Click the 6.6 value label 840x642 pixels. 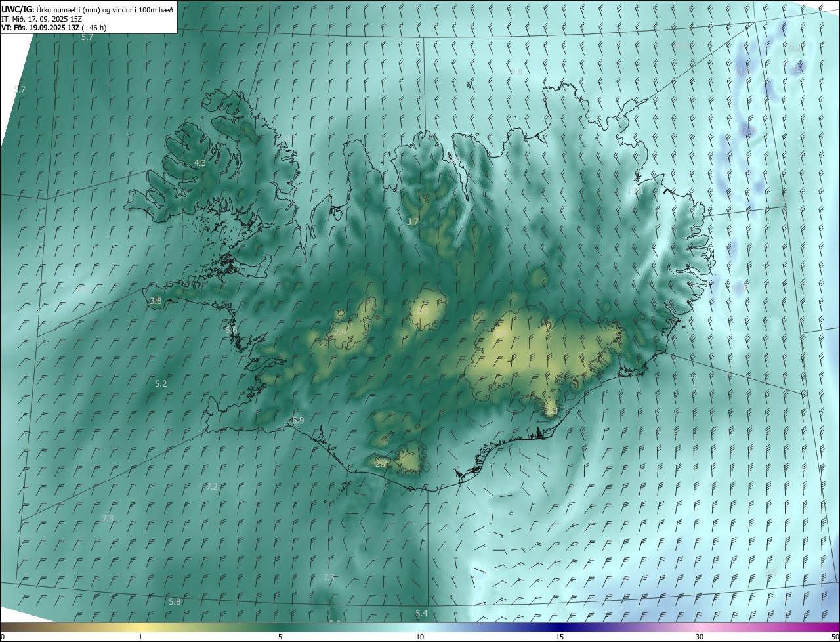click(x=231, y=330)
